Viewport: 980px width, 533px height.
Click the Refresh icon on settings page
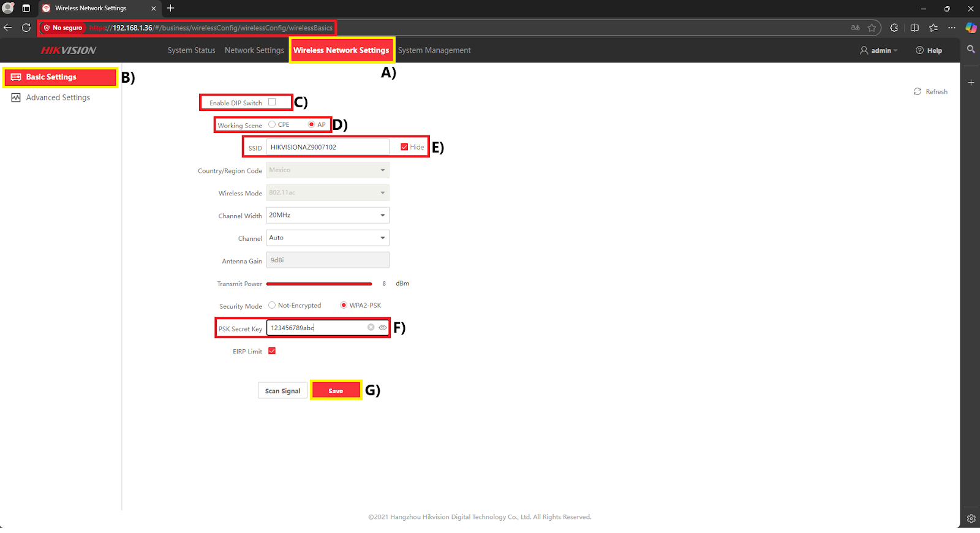pos(918,91)
